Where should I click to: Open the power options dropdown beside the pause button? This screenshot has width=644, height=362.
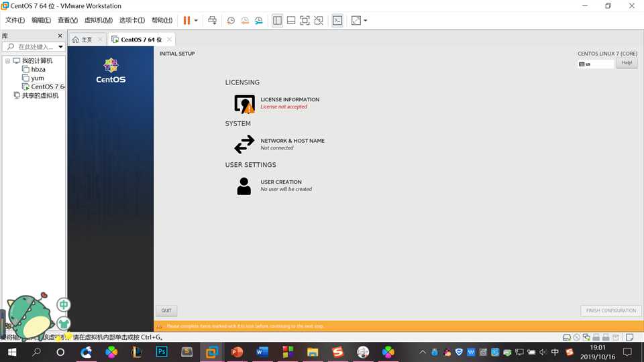pyautogui.click(x=196, y=21)
